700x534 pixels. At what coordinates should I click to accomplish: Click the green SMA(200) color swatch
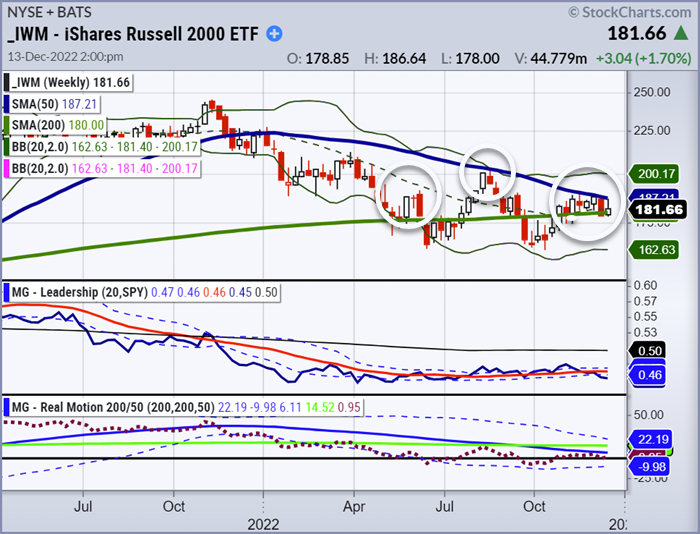point(6,125)
